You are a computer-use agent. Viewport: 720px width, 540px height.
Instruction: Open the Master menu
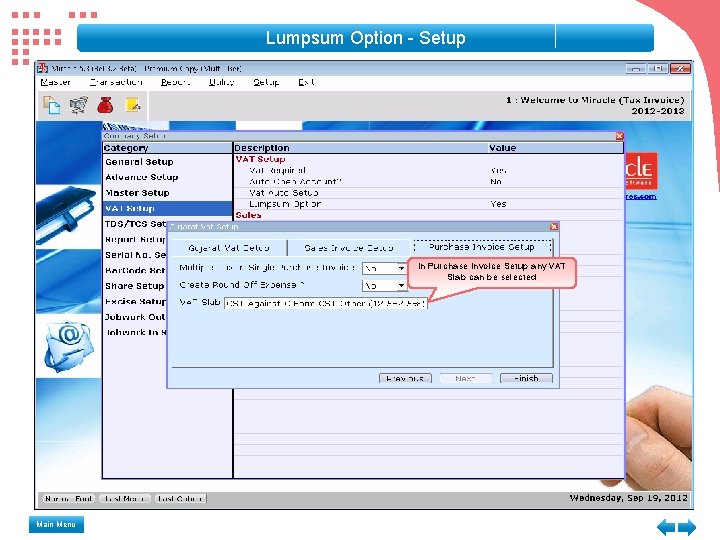(56, 82)
